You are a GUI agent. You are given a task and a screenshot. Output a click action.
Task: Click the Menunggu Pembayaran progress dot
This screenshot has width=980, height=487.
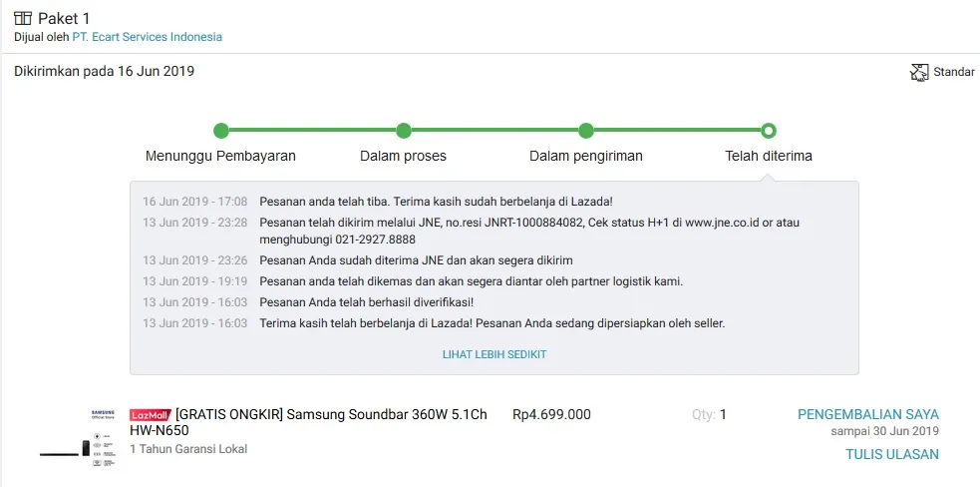pyautogui.click(x=221, y=131)
